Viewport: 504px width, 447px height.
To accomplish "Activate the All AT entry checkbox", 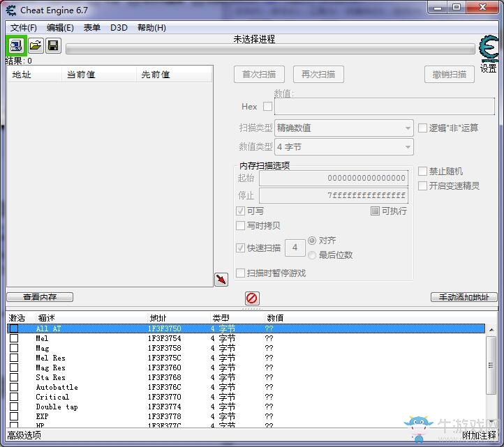I will click(x=14, y=328).
